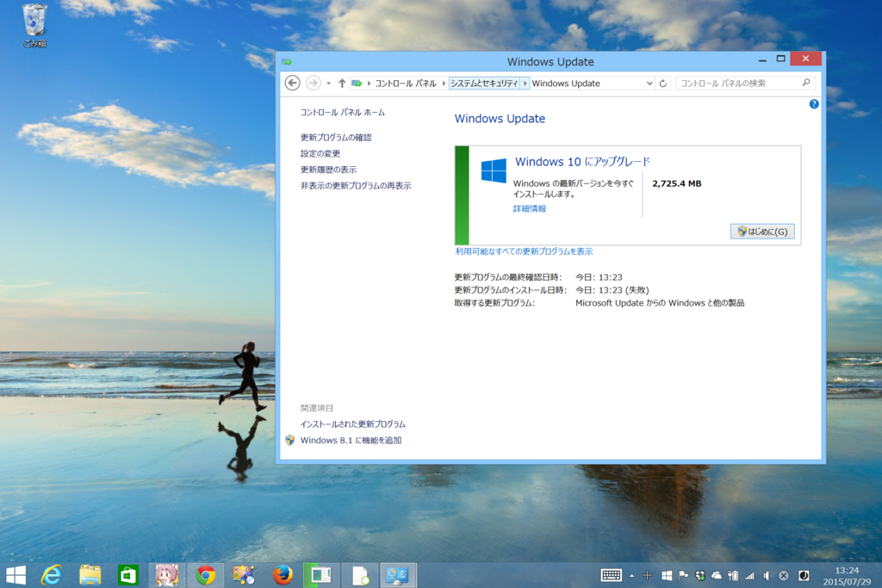The width and height of the screenshot is (882, 588).
Task: Open the touch keyboard from the tray
Action: [x=611, y=575]
